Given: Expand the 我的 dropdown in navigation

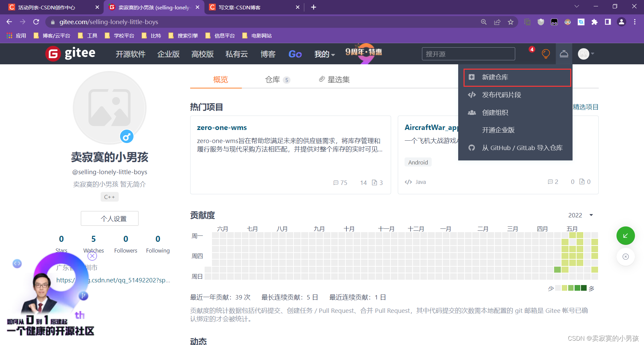Looking at the screenshot, I should (325, 54).
